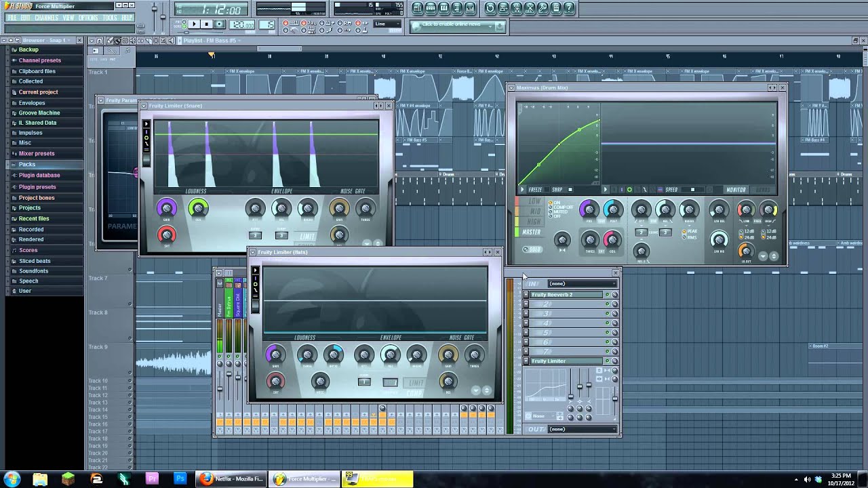
Task: Switch to the Netflix Firefox taskbar window
Action: coord(232,479)
